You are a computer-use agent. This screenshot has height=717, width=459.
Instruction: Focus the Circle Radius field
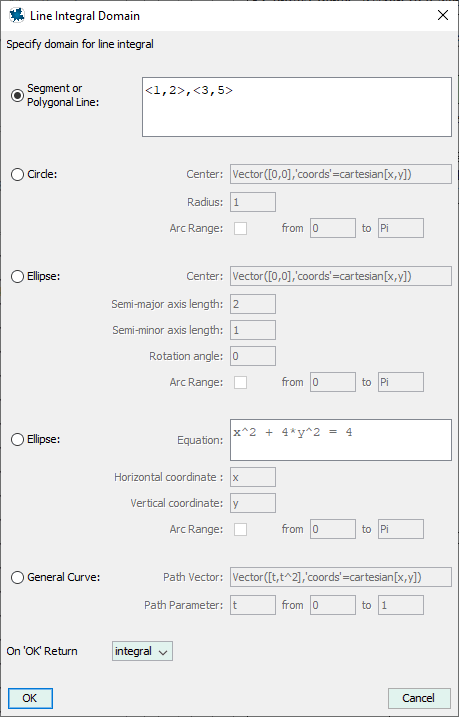coord(253,202)
